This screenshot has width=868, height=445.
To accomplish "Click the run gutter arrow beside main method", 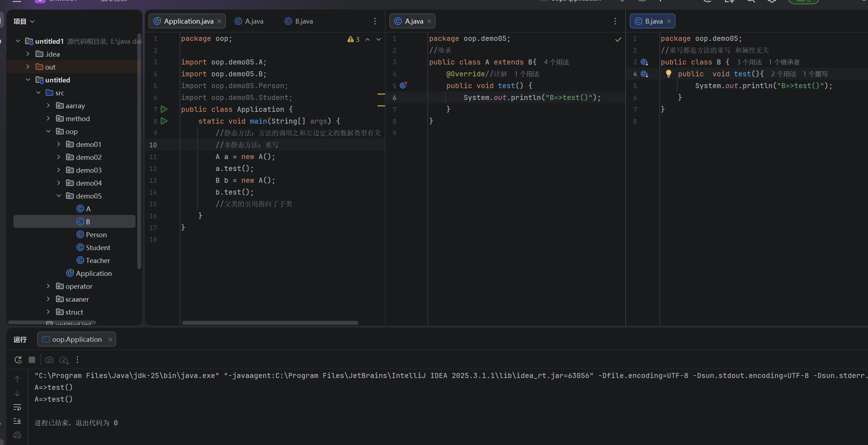I will click(164, 121).
